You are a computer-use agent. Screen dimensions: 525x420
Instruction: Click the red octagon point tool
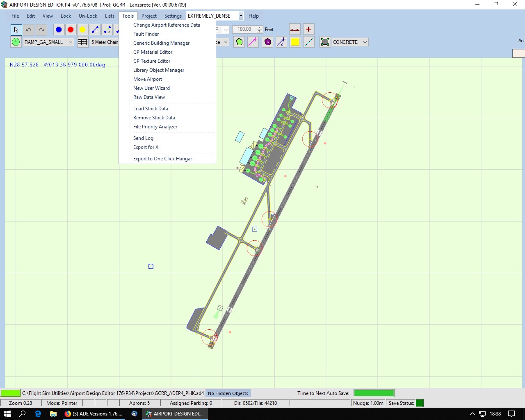coord(71,30)
